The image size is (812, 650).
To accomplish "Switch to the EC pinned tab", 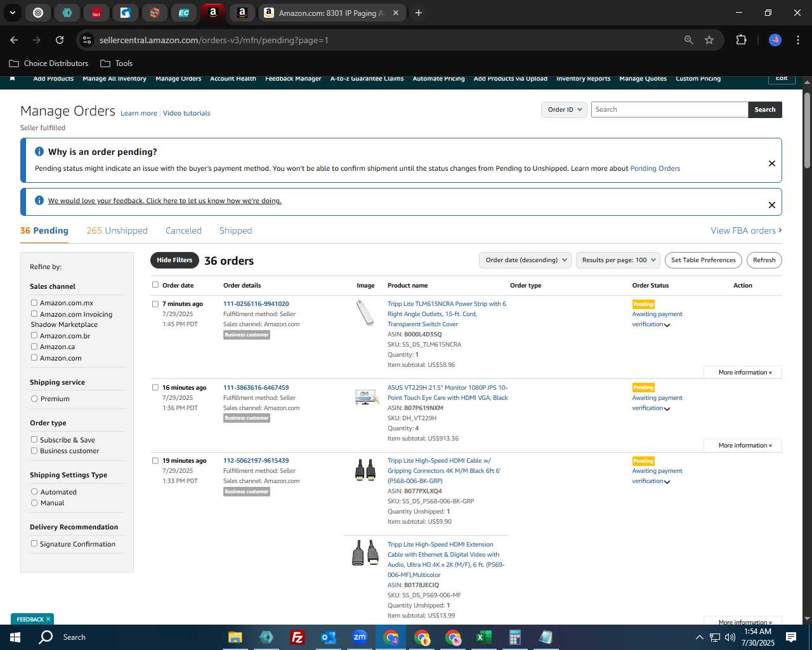I will pyautogui.click(x=184, y=13).
